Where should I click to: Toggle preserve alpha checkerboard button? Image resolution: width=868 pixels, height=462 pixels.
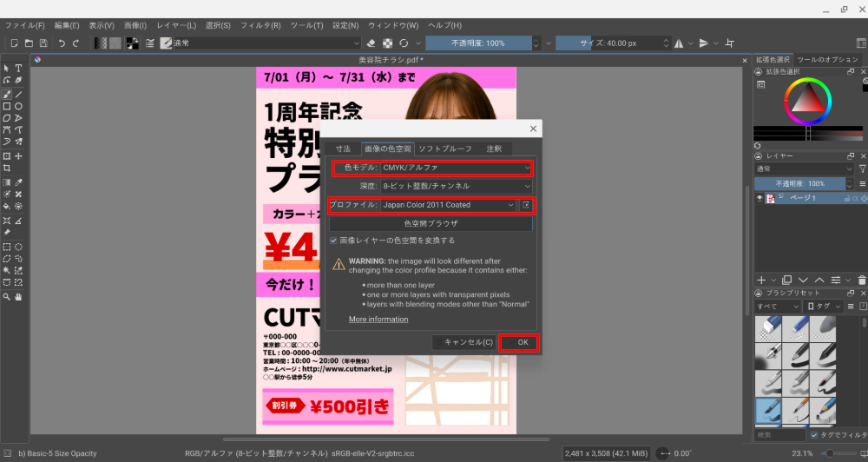tap(388, 43)
